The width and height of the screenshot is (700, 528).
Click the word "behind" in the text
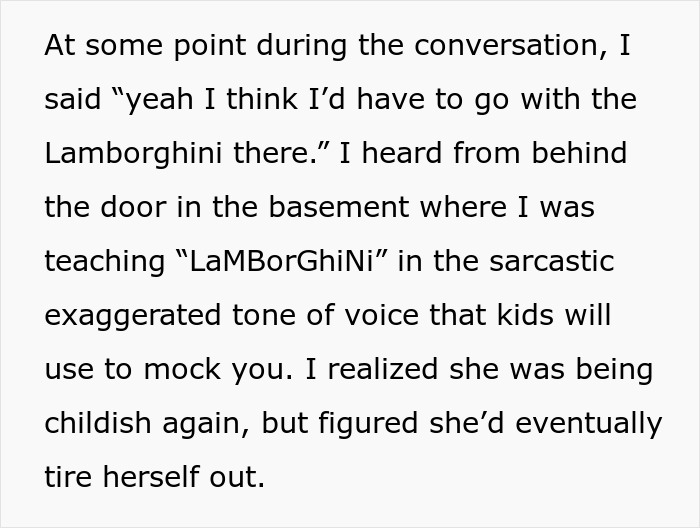(573, 154)
